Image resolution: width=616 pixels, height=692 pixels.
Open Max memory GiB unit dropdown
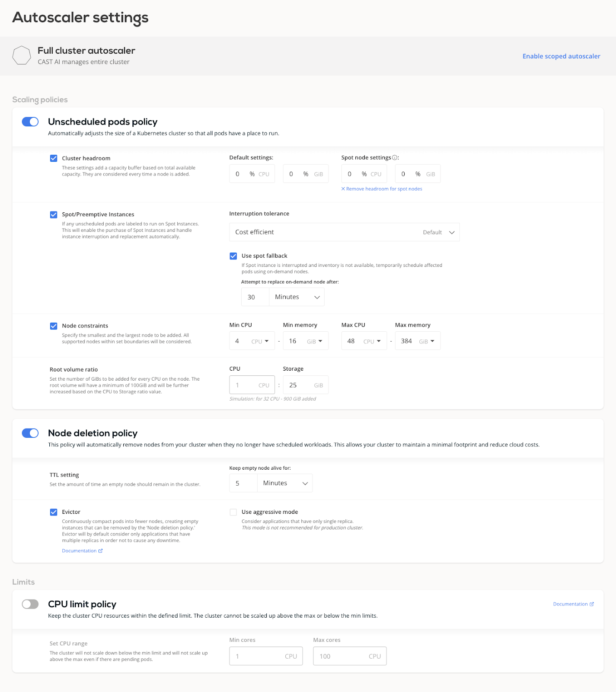coord(427,341)
